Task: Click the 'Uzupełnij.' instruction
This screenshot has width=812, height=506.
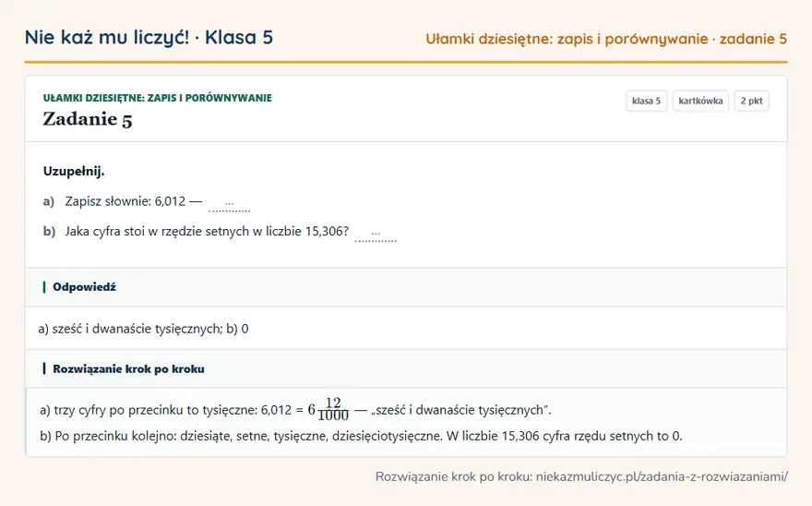Action: pos(74,171)
